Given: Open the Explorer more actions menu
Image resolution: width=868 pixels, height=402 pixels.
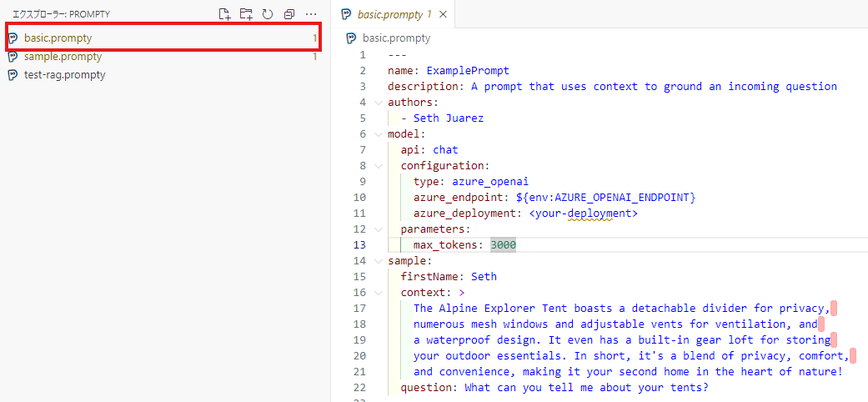Looking at the screenshot, I should [310, 14].
